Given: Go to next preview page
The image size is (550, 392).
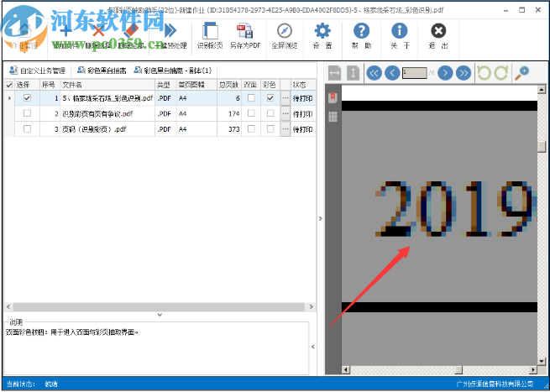Looking at the screenshot, I should click(445, 73).
